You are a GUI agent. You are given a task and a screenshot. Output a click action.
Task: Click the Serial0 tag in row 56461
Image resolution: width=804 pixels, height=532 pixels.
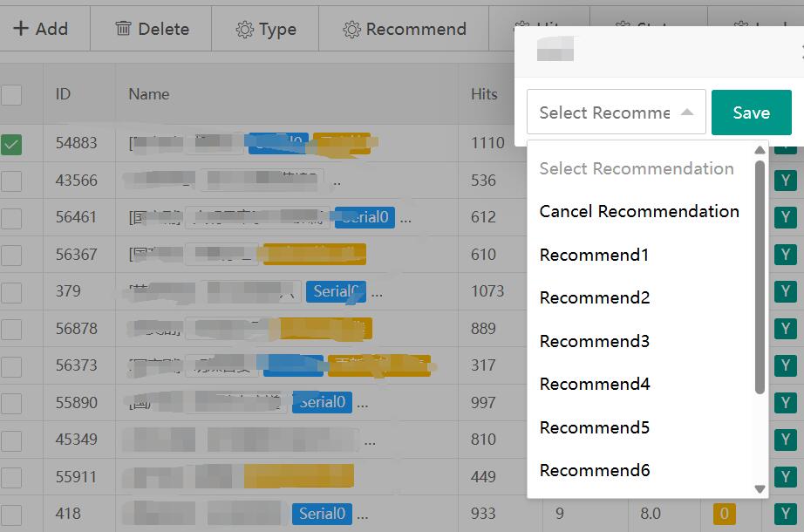click(x=365, y=217)
